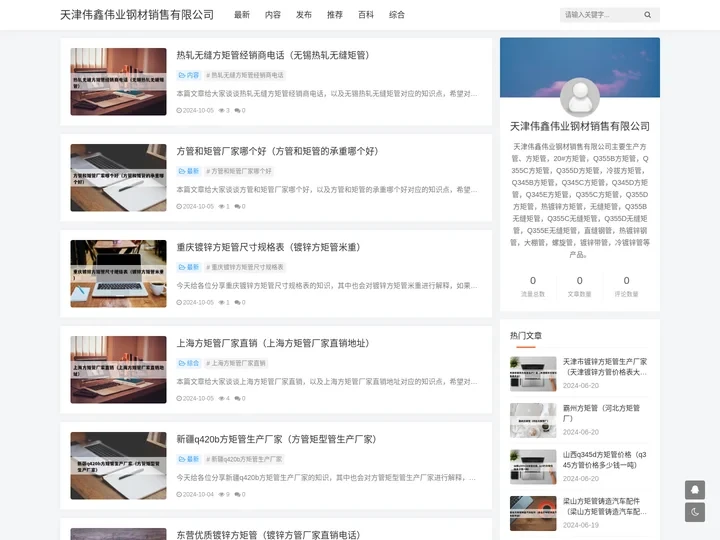720x540 pixels.
Task: Click view count eye icon on 重庆镀锌方矩管 article
Action: (221, 302)
